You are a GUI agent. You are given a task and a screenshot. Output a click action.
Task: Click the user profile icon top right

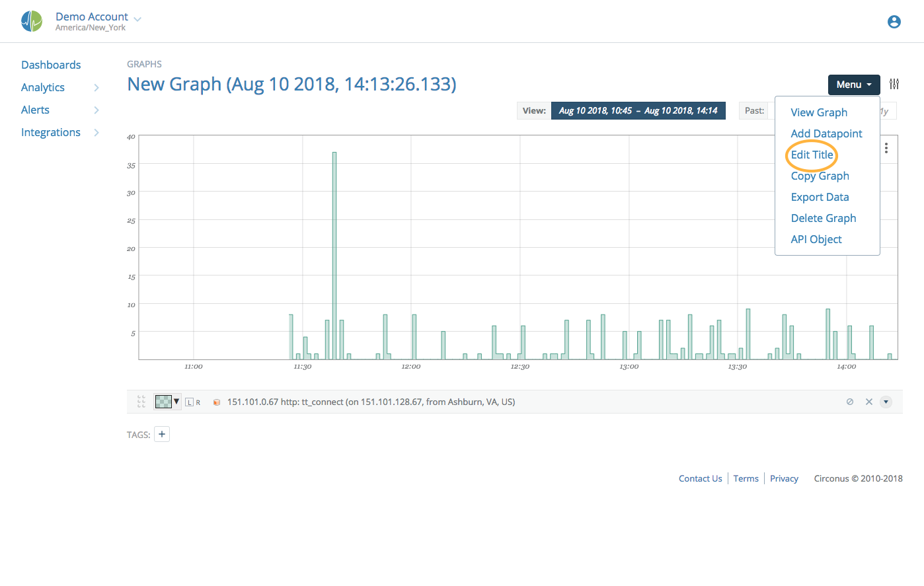pyautogui.click(x=894, y=21)
